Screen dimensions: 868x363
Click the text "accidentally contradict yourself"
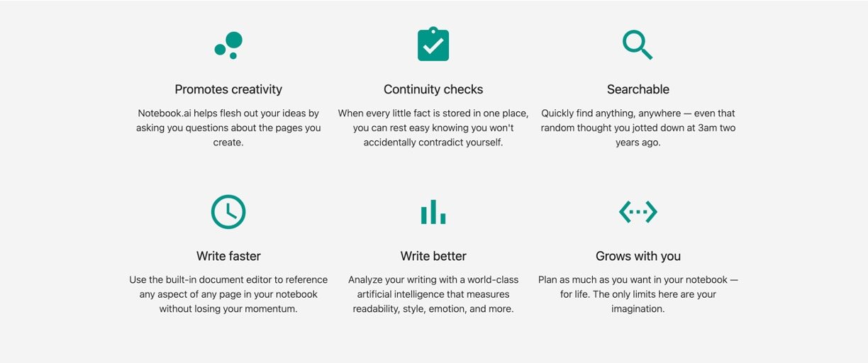tap(433, 143)
